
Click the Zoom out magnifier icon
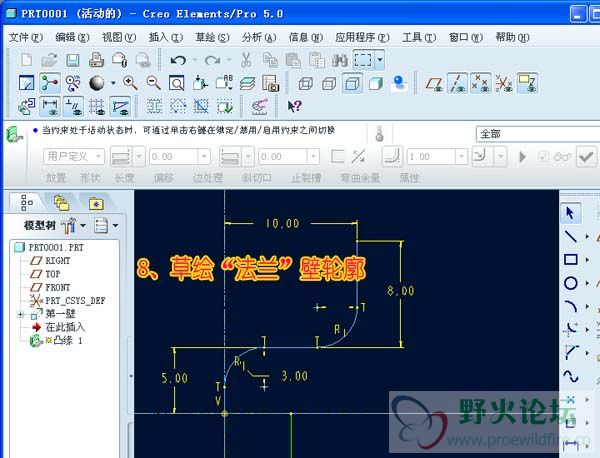(x=154, y=83)
